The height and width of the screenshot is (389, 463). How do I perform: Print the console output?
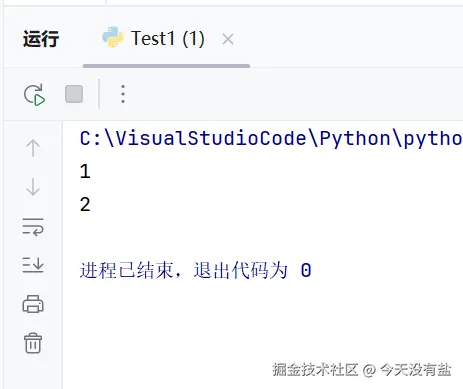33,304
